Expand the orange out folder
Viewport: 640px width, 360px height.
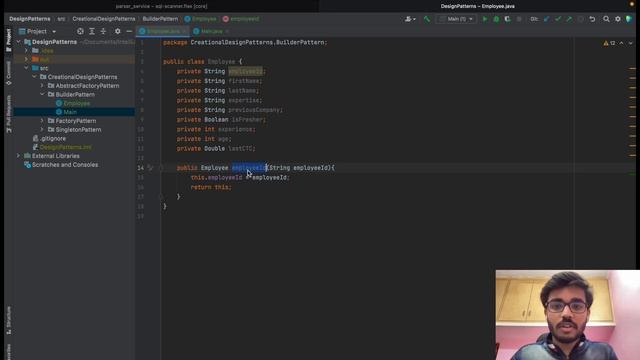click(x=27, y=59)
